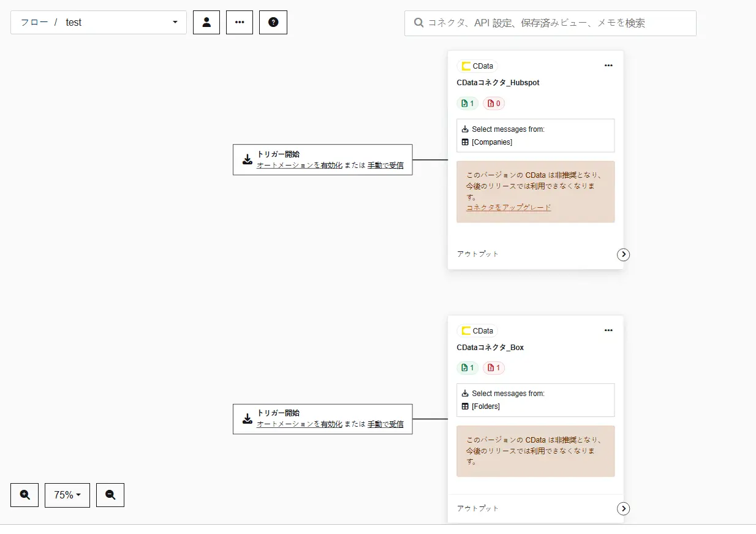This screenshot has width=756, height=534.
Task: Click the CData badge on Hubspot connector
Action: click(x=477, y=66)
